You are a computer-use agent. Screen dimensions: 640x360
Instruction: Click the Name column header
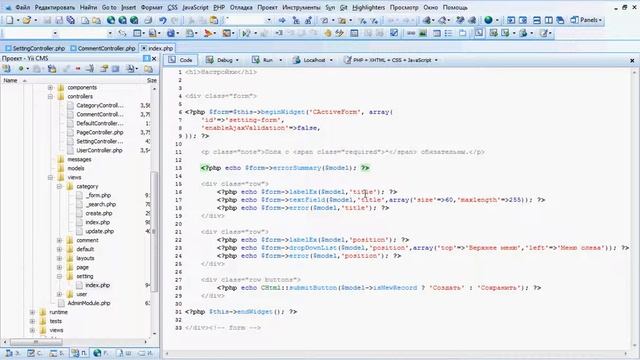click(x=10, y=80)
